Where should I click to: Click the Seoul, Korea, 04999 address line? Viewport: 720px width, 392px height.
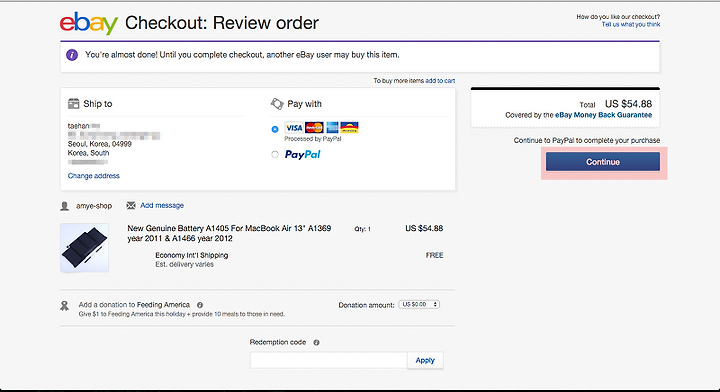[x=100, y=144]
